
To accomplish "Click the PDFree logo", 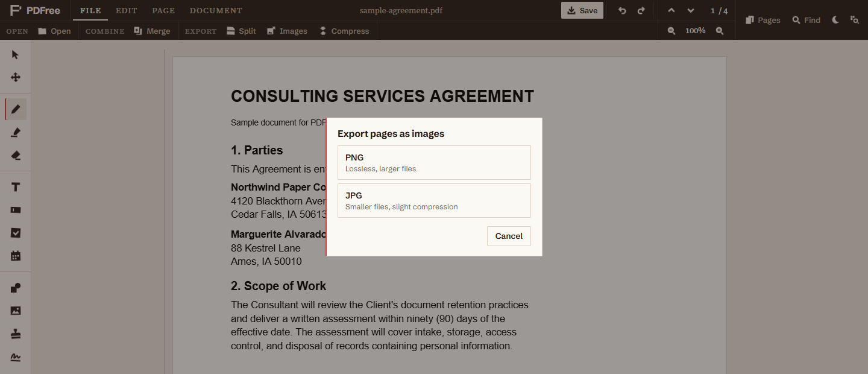I will click(x=34, y=10).
